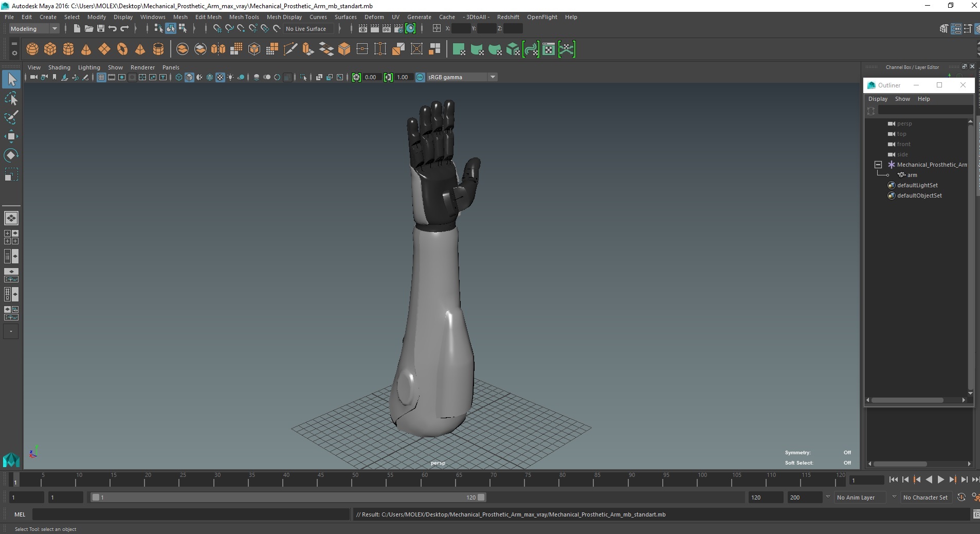Click the Outliner horizontal scrollbar
Screen dimensions: 980x534
tap(908, 400)
